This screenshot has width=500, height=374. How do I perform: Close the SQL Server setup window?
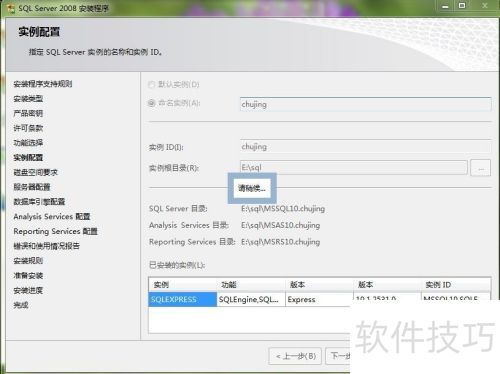point(485,6)
